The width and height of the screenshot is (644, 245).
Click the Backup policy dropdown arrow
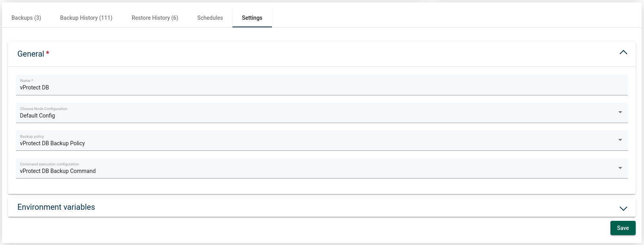pyautogui.click(x=620, y=140)
